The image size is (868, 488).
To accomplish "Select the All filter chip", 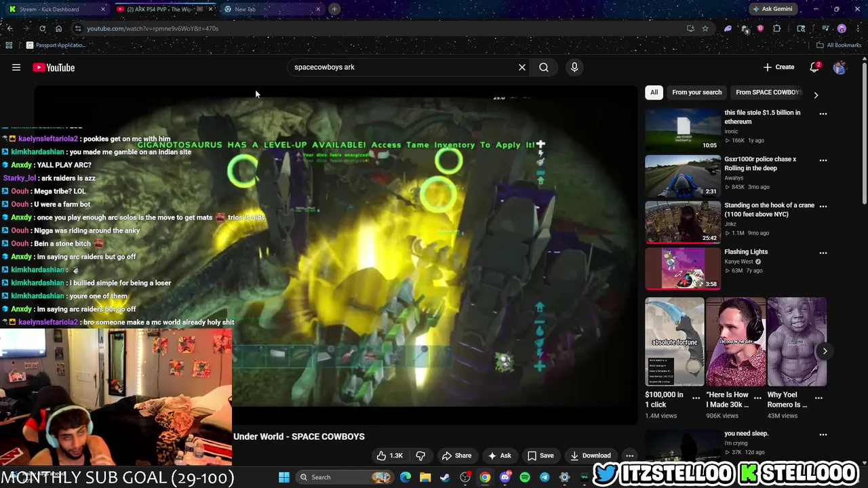I will click(654, 92).
